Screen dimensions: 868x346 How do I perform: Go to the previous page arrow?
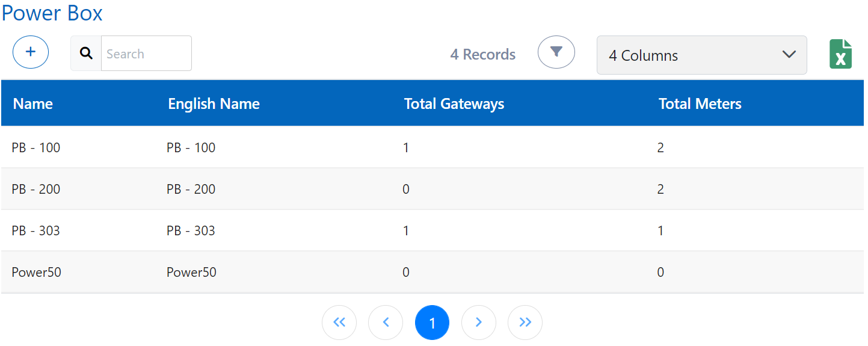point(386,323)
